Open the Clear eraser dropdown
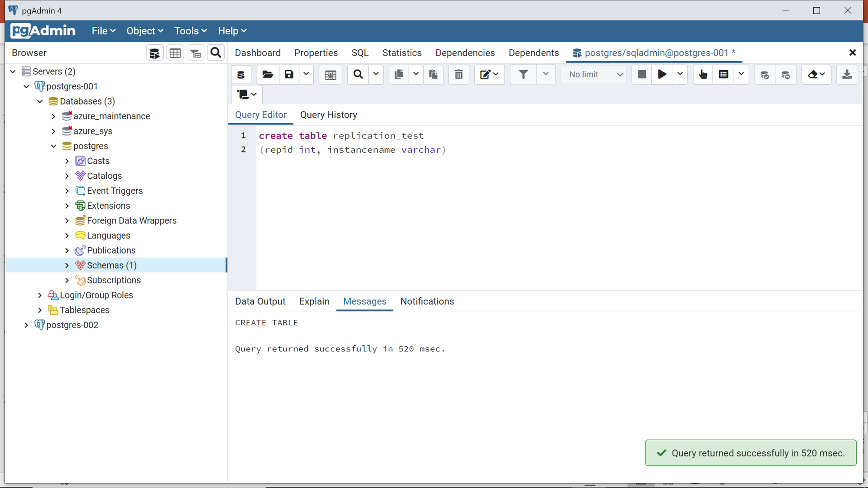Screen dimensions: 868x488 click(x=816, y=75)
